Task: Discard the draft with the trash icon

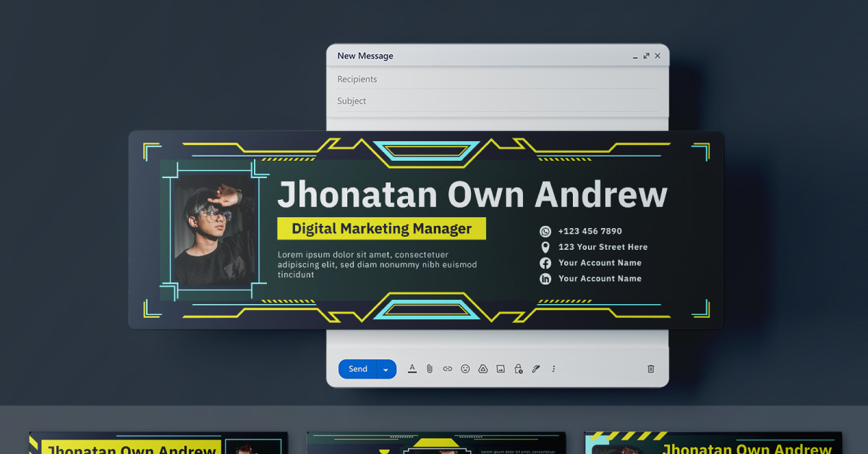Action: coord(650,369)
